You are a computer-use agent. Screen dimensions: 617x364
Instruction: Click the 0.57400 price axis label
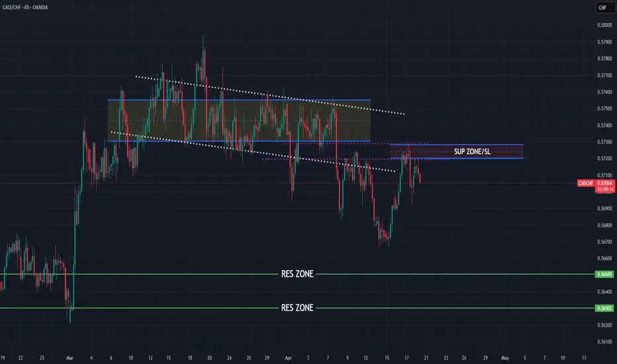click(x=604, y=125)
